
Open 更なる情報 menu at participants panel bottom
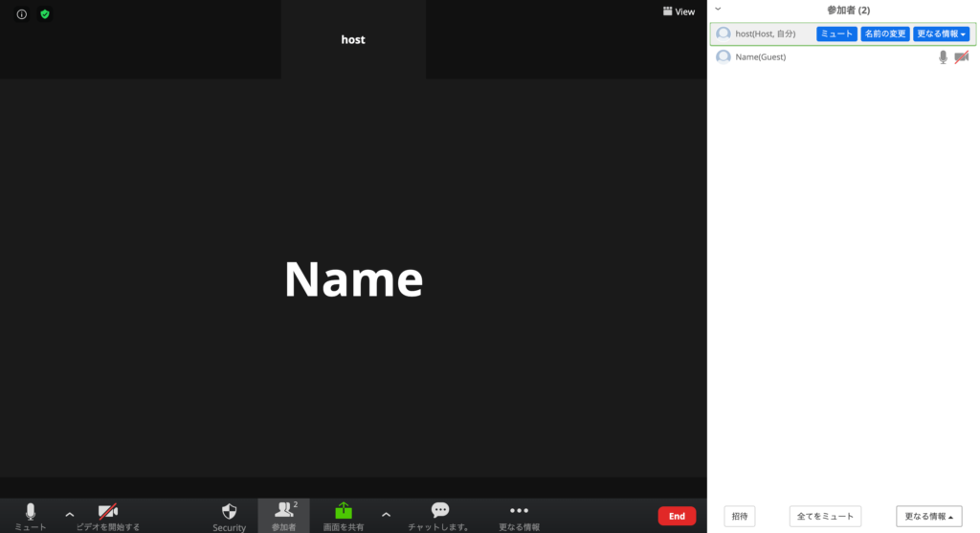(928, 517)
